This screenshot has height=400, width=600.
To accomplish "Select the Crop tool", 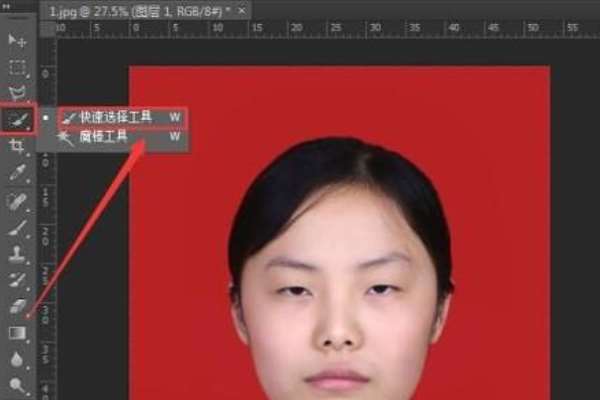I will [17, 146].
